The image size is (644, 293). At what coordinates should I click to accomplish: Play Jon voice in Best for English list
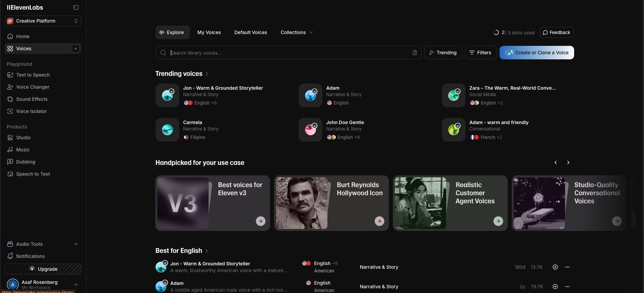click(161, 267)
